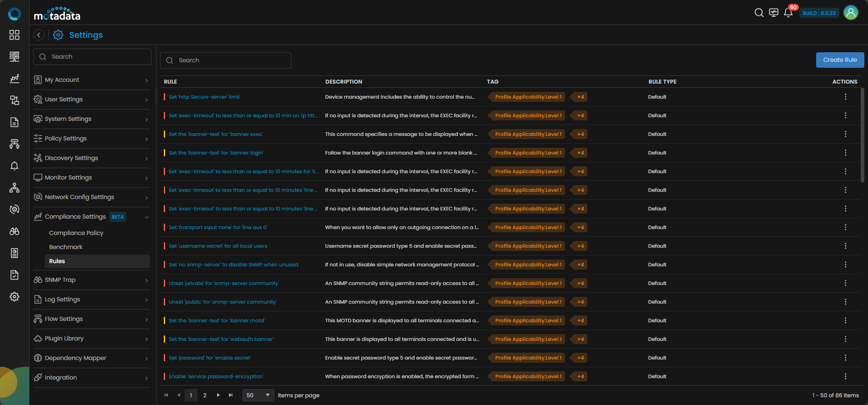Open rule "Unset 'private' for 'snmp-server community'"
The image size is (868, 405).
224,283
